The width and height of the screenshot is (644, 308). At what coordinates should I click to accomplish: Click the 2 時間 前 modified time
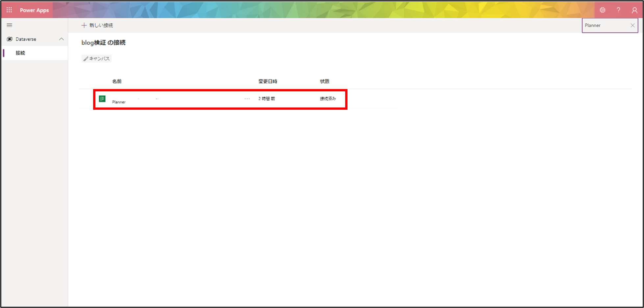(x=267, y=99)
